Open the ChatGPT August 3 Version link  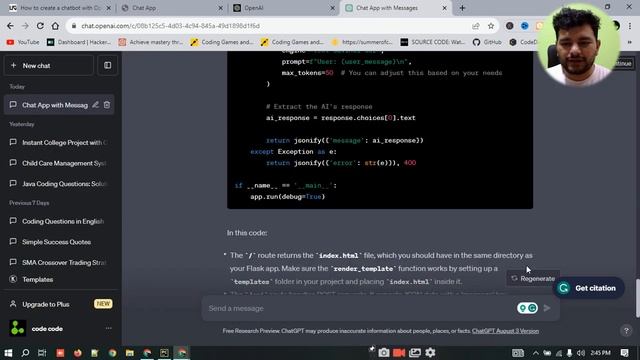505,331
